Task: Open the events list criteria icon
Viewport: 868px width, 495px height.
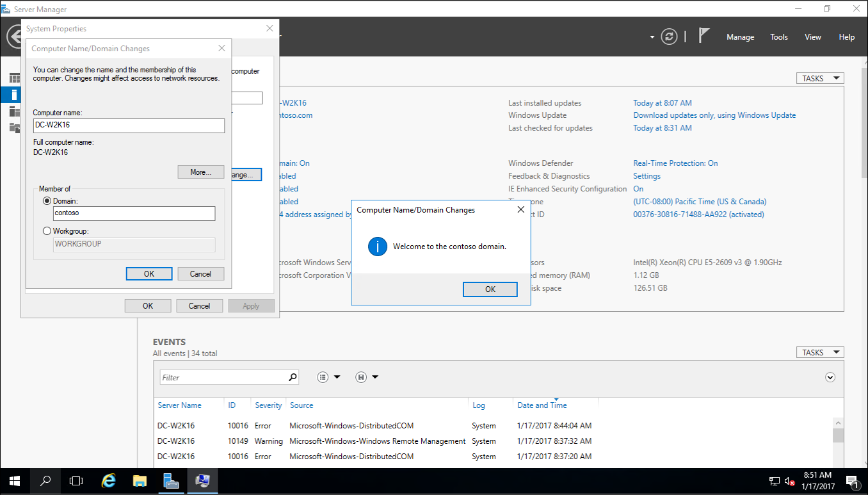Action: coord(323,377)
